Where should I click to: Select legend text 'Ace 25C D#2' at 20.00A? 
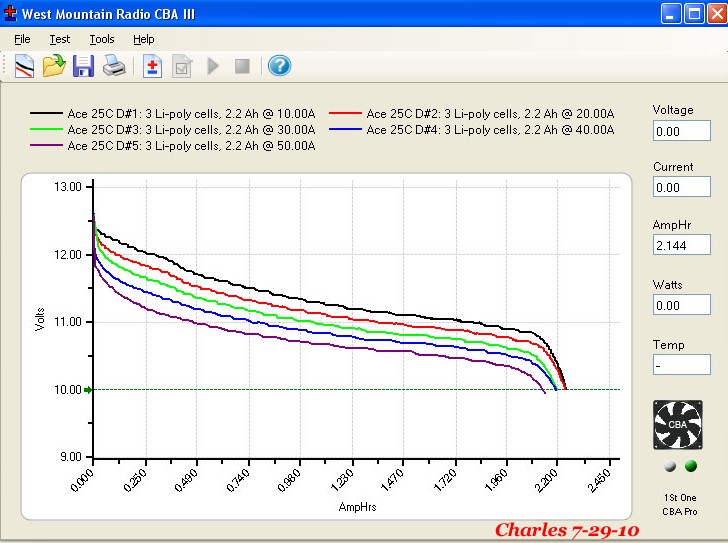[x=490, y=114]
